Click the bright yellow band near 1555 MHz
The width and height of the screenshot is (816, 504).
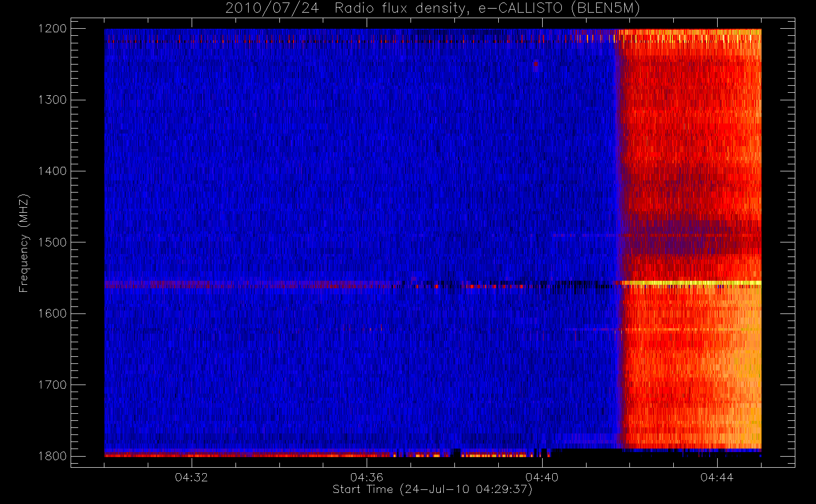tap(691, 283)
